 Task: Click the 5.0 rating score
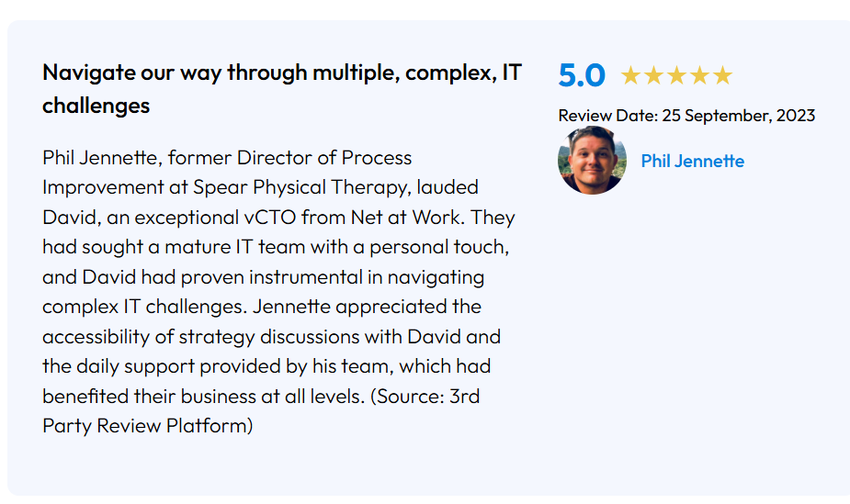coord(582,76)
